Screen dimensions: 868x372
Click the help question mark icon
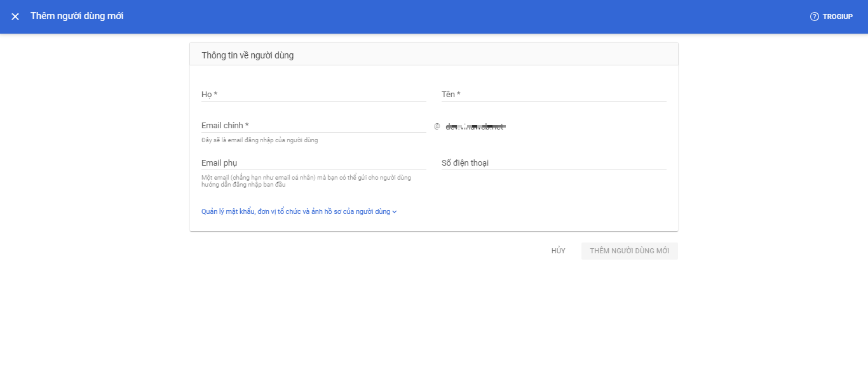click(814, 17)
